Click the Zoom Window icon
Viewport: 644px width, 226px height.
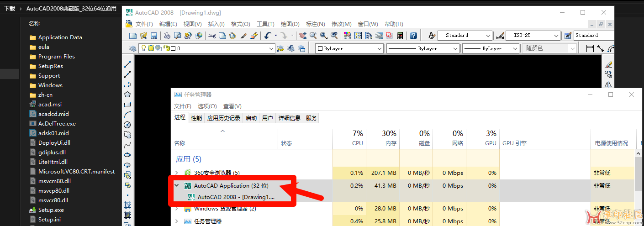[x=324, y=35]
